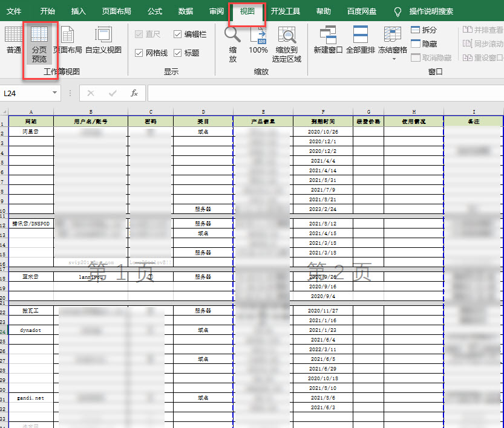This screenshot has height=428, width=504.
Task: Open the Name Box dropdown arrow
Action: 54,93
